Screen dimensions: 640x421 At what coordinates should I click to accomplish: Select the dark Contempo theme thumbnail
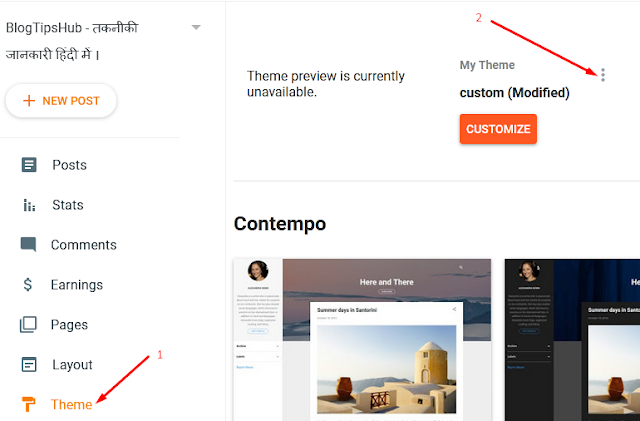pyautogui.click(x=572, y=340)
